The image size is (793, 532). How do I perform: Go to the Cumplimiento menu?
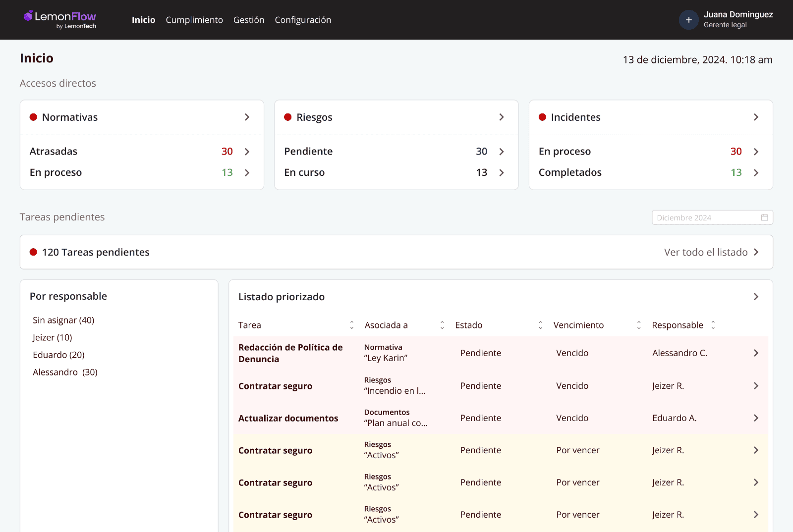(x=194, y=20)
